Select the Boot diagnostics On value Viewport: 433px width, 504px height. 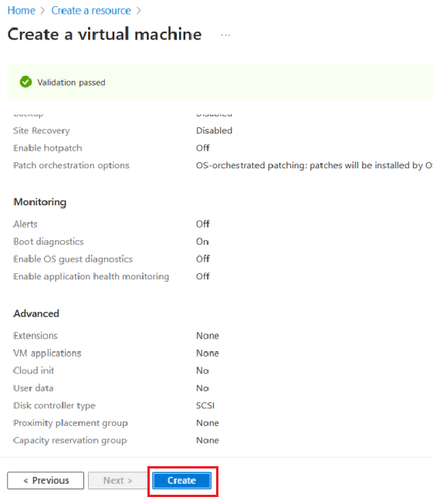click(202, 242)
